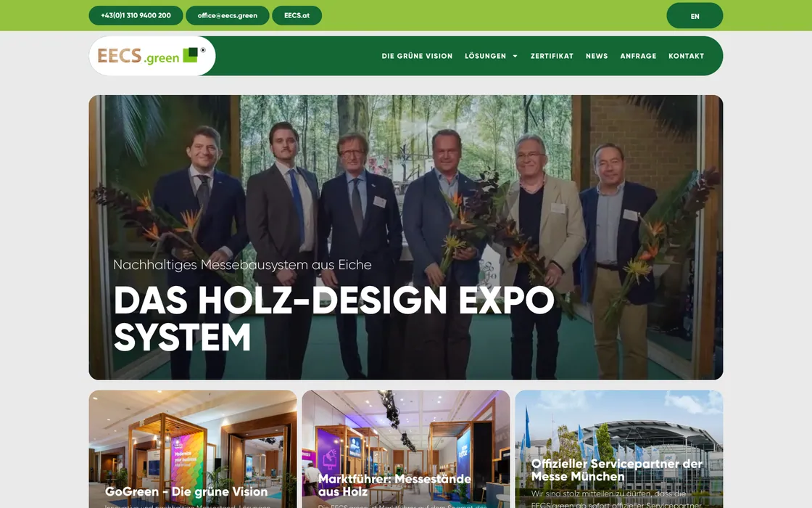Call phone number +43(0)1 310 9400 200
The width and height of the screenshot is (812, 508).
pyautogui.click(x=136, y=15)
